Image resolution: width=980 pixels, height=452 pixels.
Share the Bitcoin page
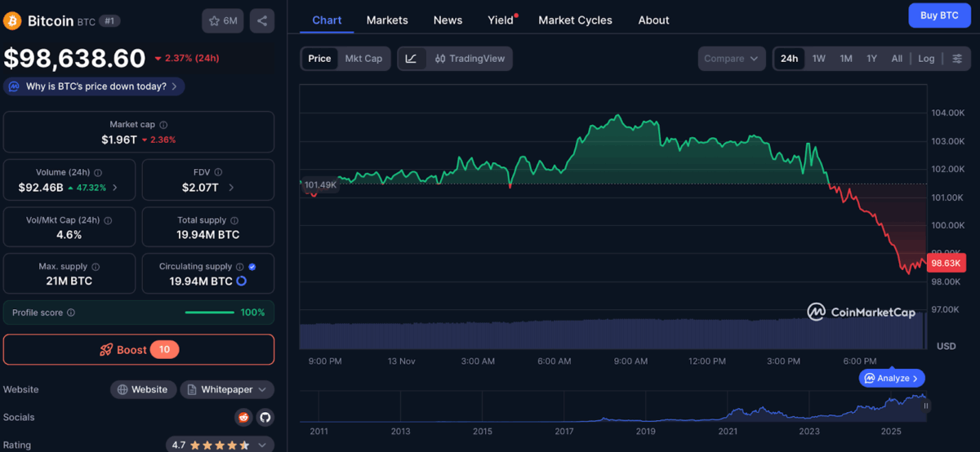(262, 20)
